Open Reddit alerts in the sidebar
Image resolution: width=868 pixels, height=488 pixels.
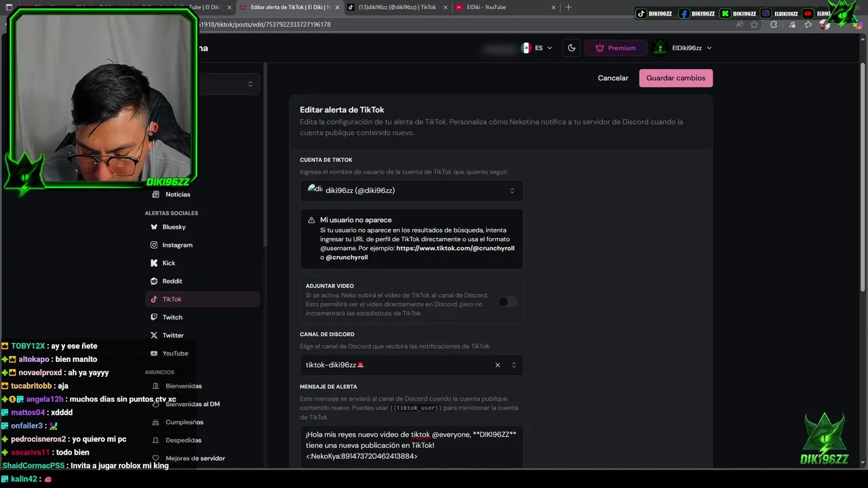click(x=202, y=281)
